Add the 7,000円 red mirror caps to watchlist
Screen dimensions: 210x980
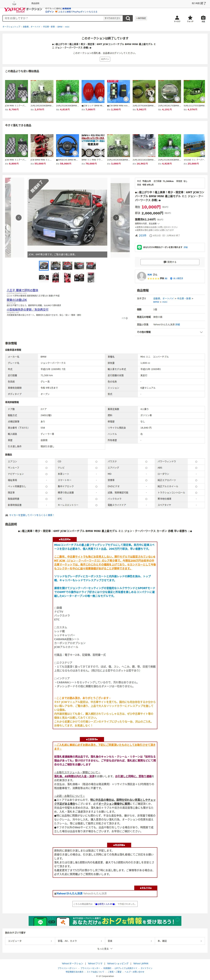100,99
